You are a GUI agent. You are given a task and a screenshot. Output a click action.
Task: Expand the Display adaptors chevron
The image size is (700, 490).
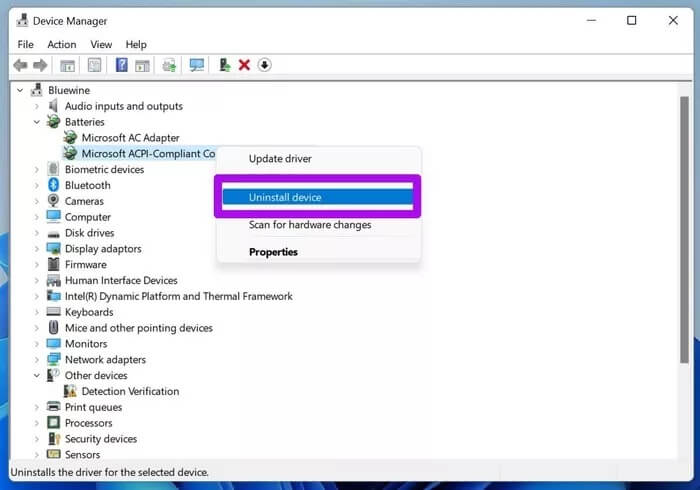pos(37,249)
